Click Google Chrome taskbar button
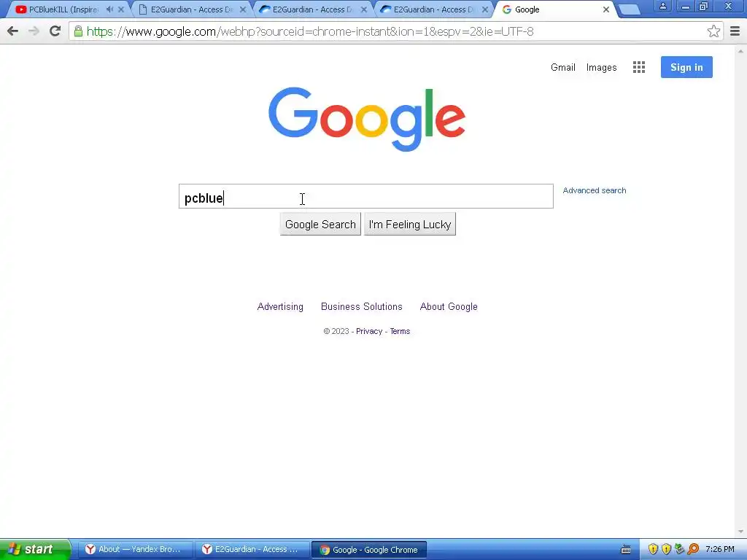Image resolution: width=747 pixels, height=560 pixels. pyautogui.click(x=368, y=550)
